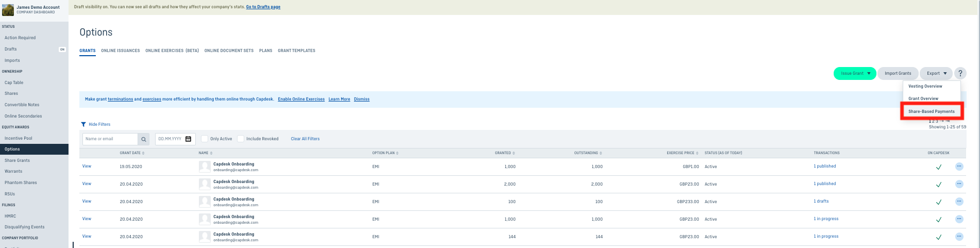
Task: Open Convertible Notes in sidebar
Action: click(22, 105)
